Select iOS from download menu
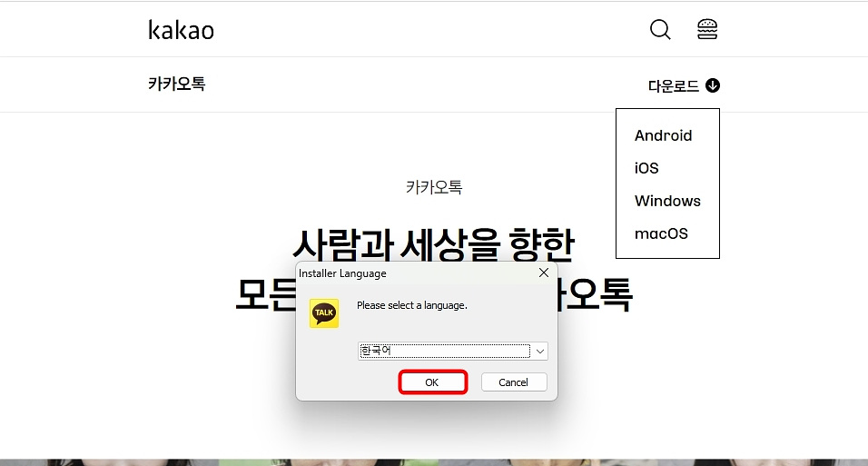 [x=646, y=168]
